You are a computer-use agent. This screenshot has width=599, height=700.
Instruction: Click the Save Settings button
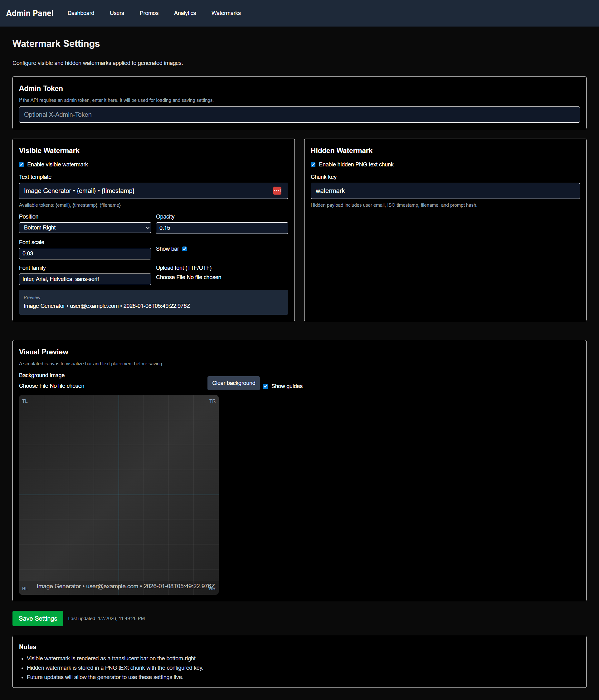click(x=38, y=618)
